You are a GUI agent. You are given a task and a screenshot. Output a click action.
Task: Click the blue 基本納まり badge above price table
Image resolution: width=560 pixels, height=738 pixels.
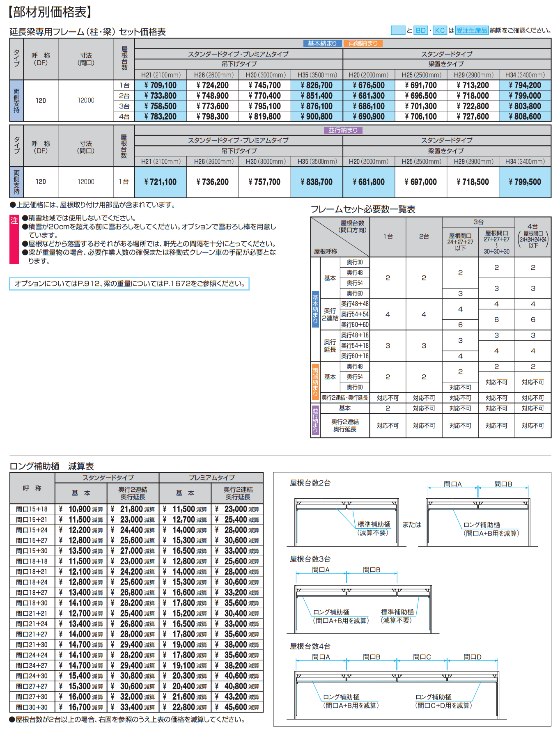[x=322, y=44]
